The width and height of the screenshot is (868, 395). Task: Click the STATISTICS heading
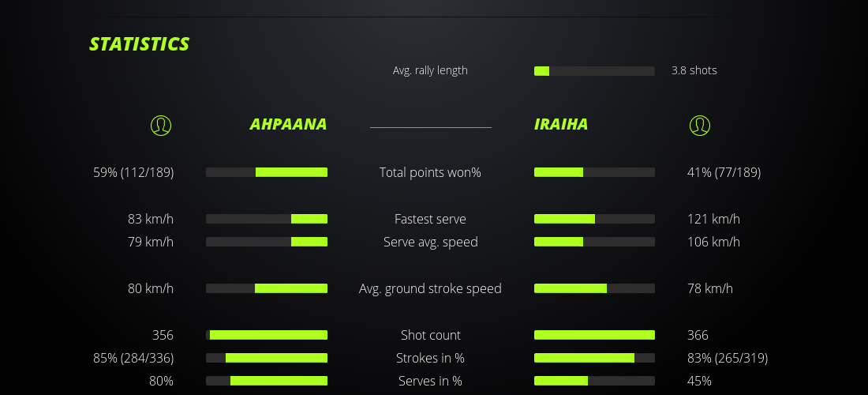pyautogui.click(x=139, y=44)
